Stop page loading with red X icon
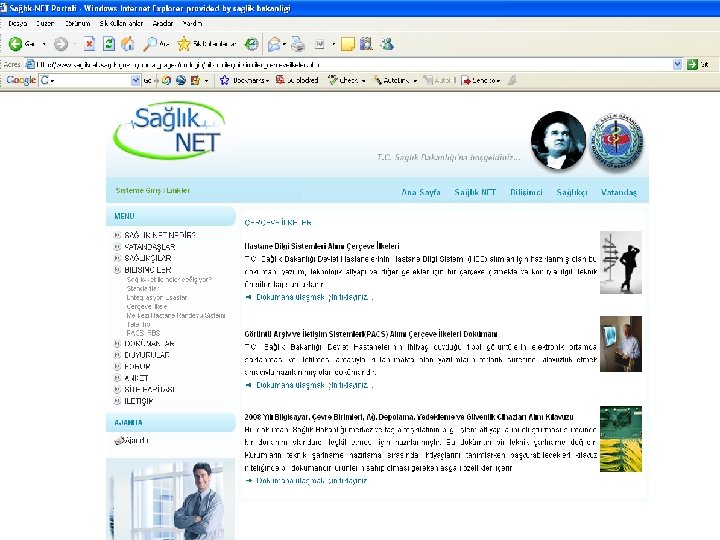This screenshot has width=720, height=540. [90, 44]
